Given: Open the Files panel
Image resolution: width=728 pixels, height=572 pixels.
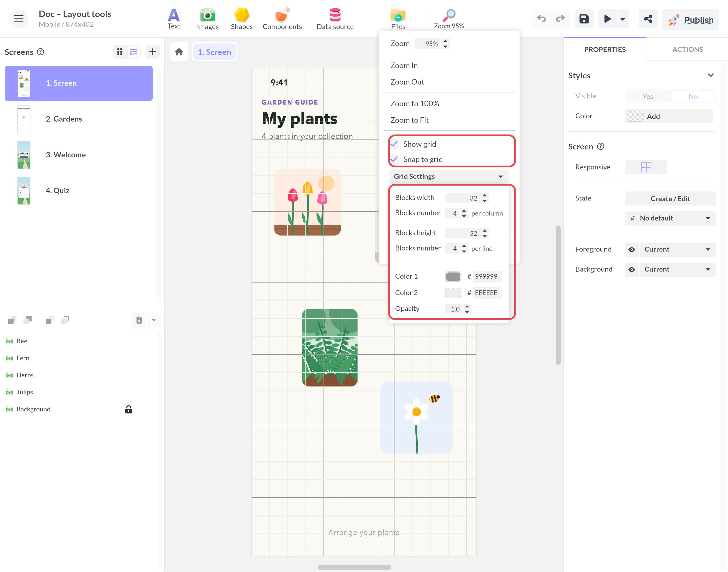Looking at the screenshot, I should point(398,19).
